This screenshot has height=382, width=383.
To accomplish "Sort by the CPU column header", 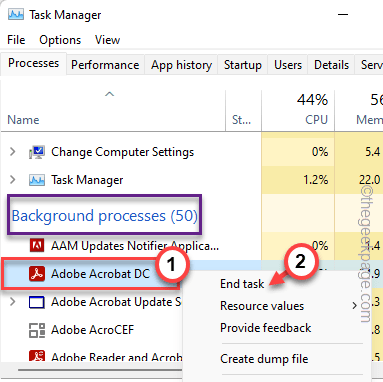I will click(x=316, y=120).
